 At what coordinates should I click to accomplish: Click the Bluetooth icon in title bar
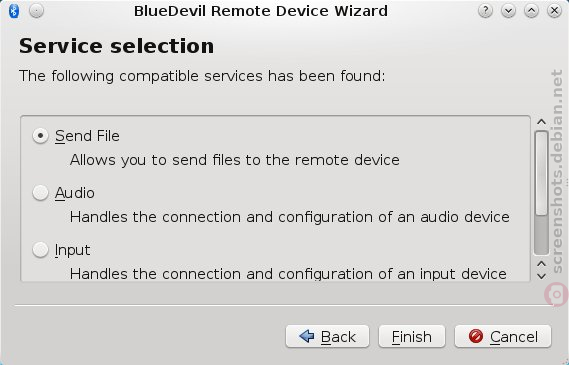pyautogui.click(x=14, y=11)
